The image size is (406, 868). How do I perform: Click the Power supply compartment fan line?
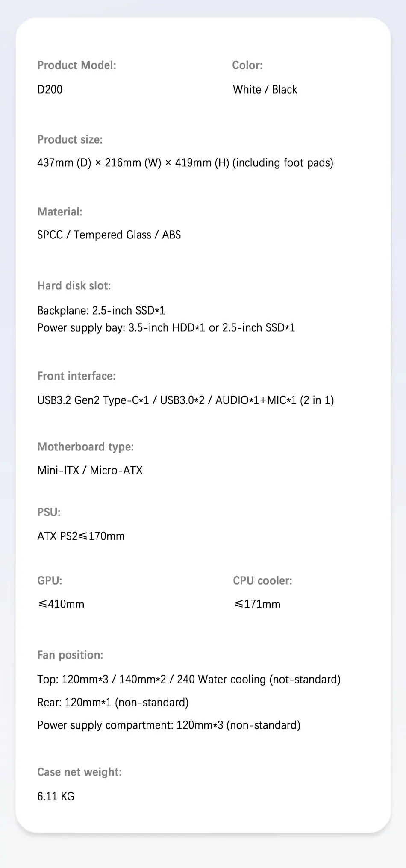click(169, 725)
